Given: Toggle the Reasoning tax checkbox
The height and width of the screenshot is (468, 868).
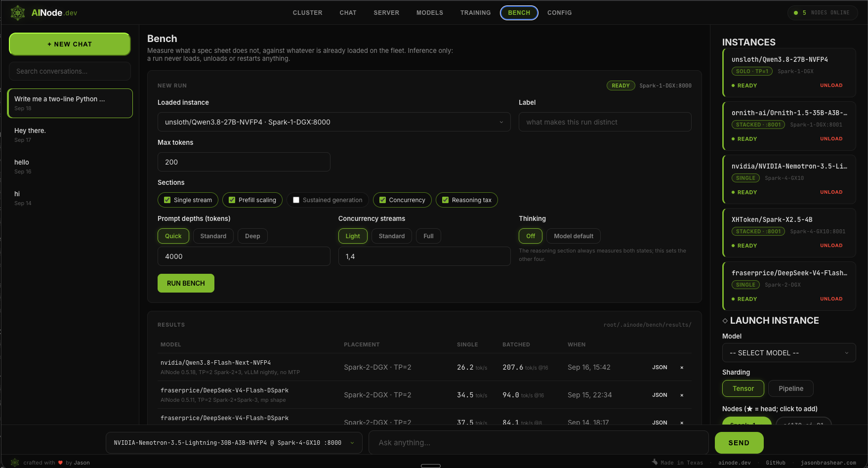Looking at the screenshot, I should [x=446, y=200].
